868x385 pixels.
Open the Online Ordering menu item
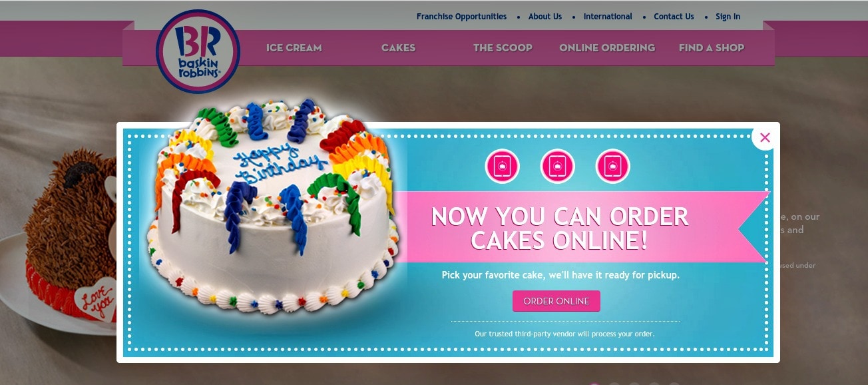coord(607,48)
